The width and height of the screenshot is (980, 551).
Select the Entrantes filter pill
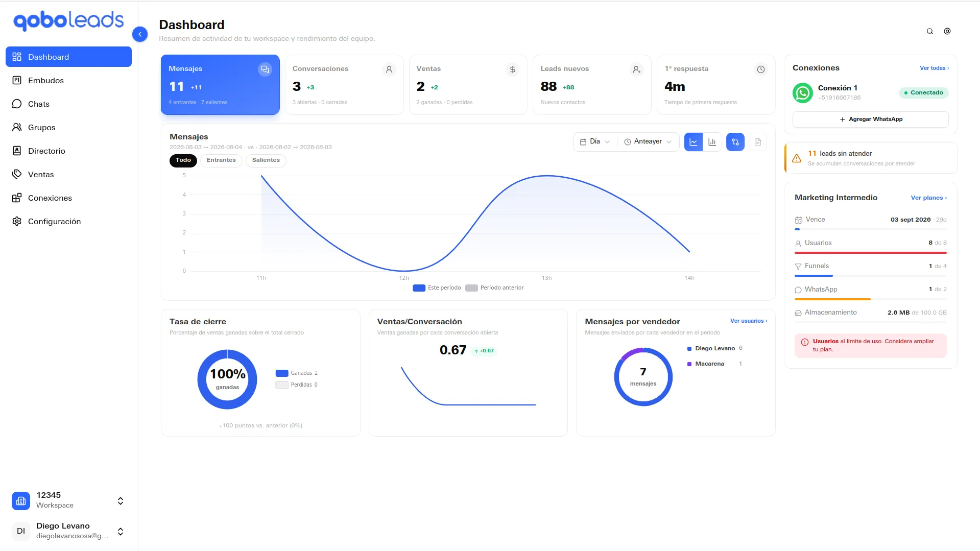tap(221, 160)
